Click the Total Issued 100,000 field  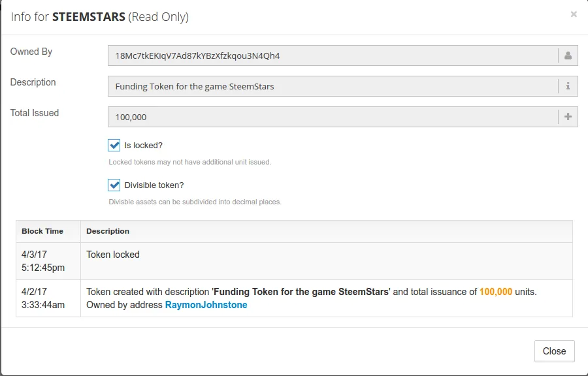tap(333, 117)
